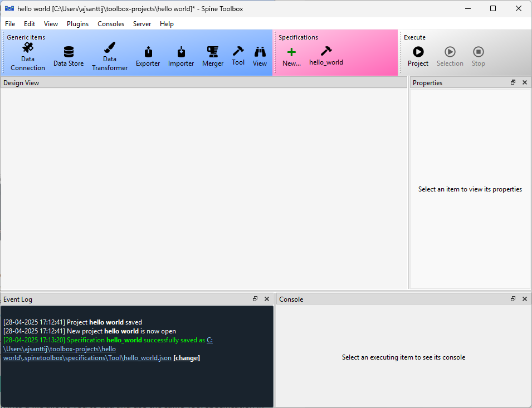Viewport: 532px width, 408px height.
Task: Select the Data Store item icon
Action: coord(69,52)
